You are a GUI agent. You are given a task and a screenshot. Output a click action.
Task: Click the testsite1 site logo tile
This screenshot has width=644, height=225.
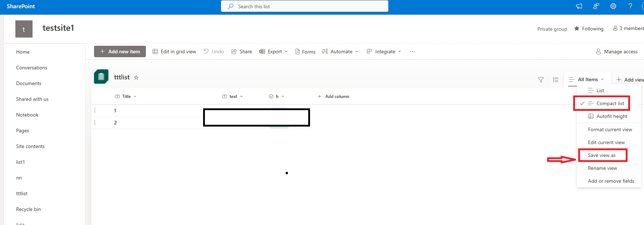[x=24, y=29]
